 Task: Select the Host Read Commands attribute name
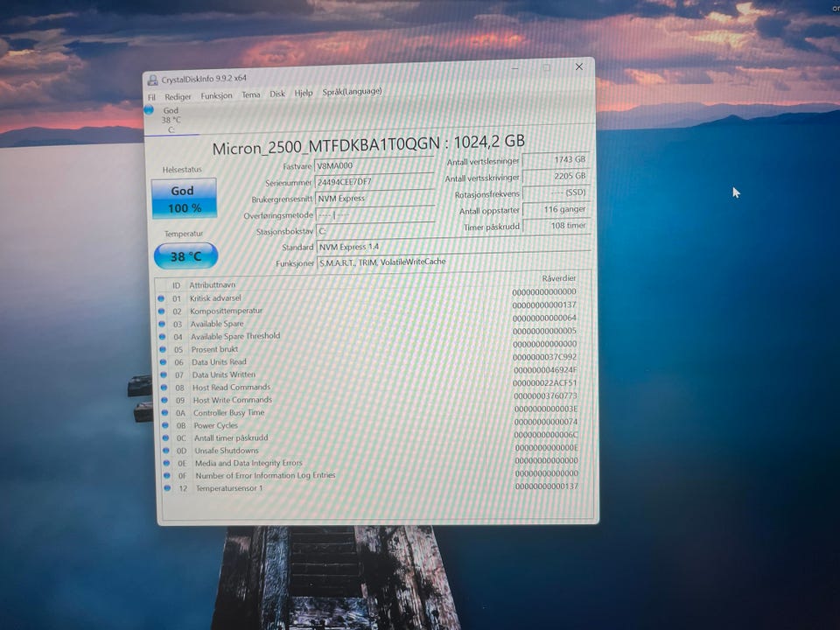coord(231,387)
